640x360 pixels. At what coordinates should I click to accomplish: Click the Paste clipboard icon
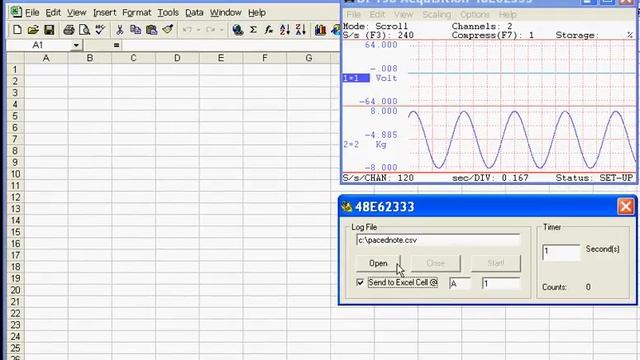tap(151, 30)
